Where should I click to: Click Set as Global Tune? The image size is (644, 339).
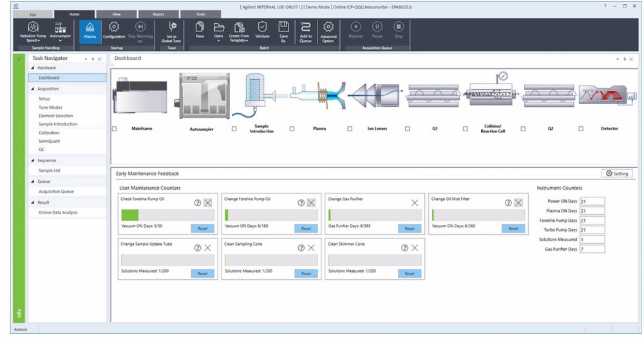click(x=171, y=32)
